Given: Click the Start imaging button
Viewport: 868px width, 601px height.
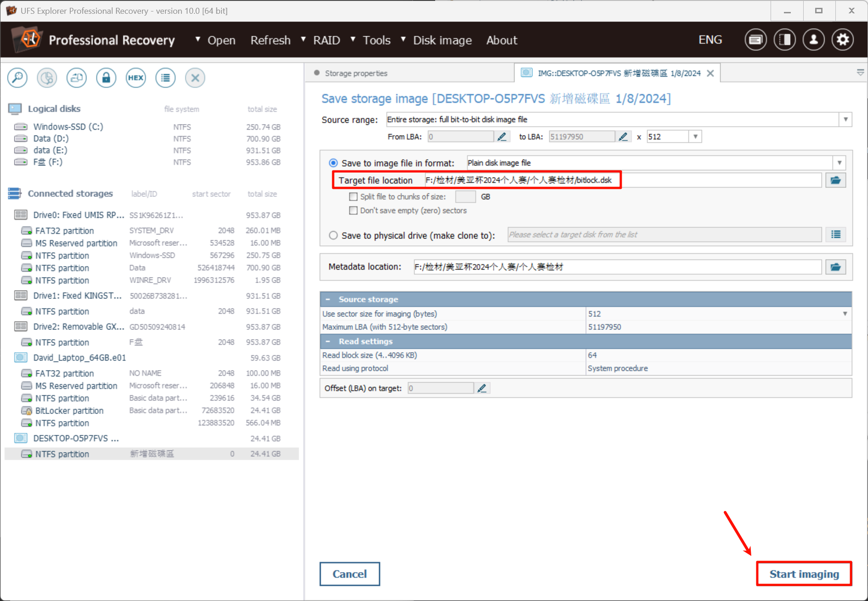Looking at the screenshot, I should click(x=804, y=574).
